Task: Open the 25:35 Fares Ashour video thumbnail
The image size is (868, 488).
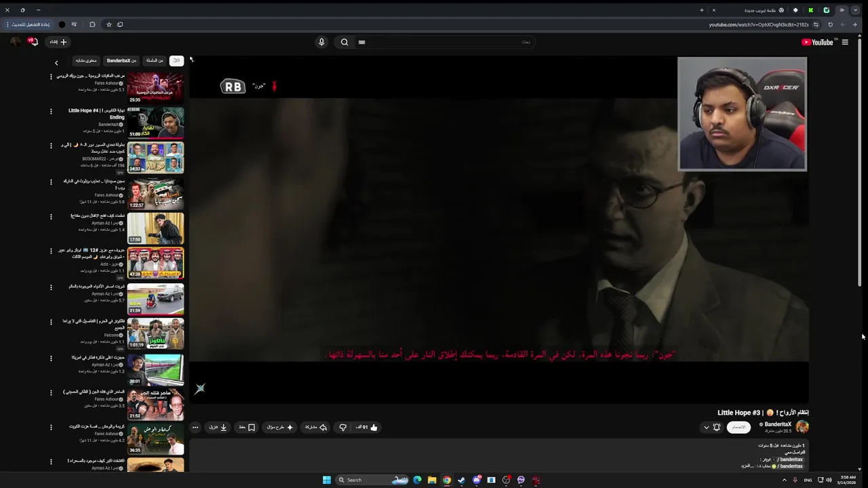Action: pyautogui.click(x=155, y=87)
